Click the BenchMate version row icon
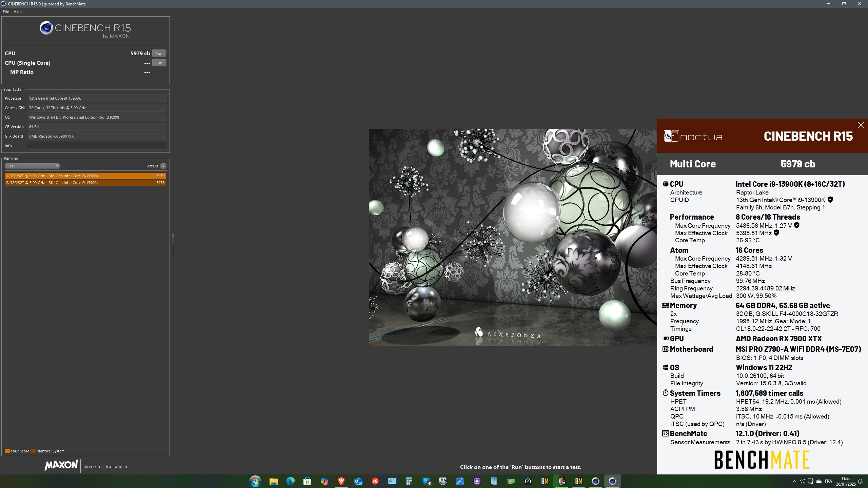This screenshot has width=868, height=488. [666, 433]
